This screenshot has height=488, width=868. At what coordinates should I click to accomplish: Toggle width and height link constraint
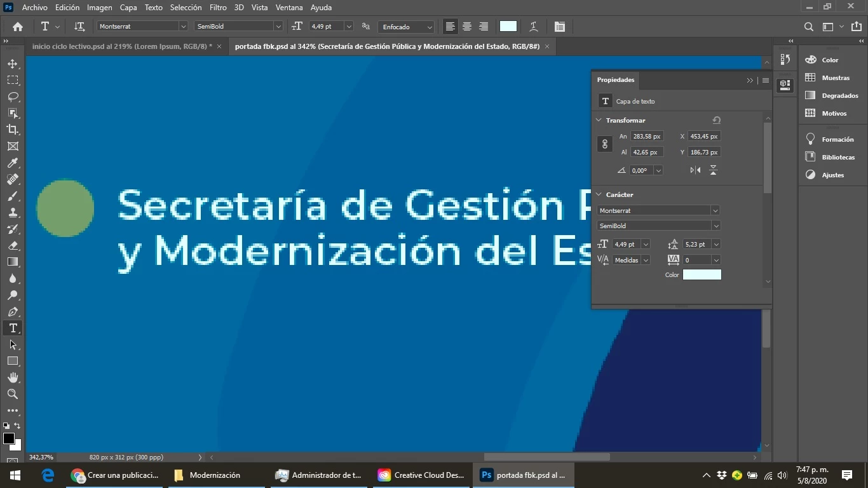point(605,144)
